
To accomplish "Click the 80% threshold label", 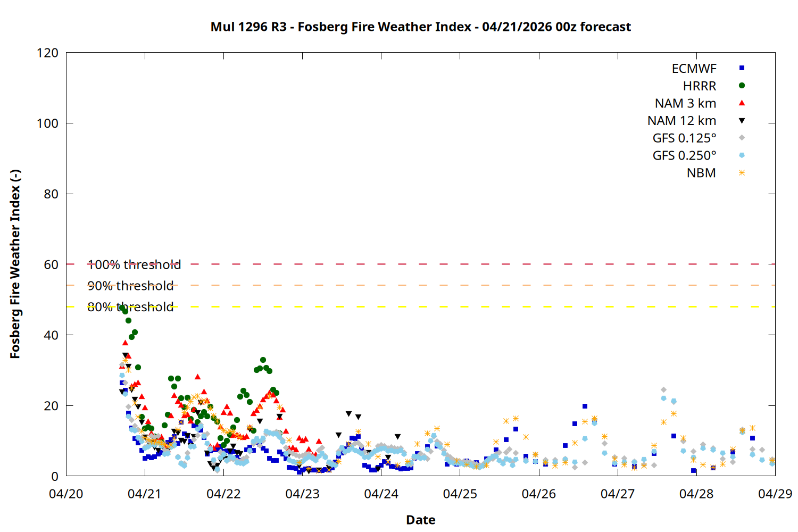I will pyautogui.click(x=130, y=307).
